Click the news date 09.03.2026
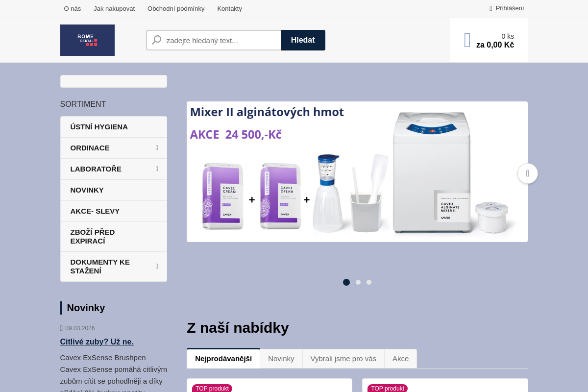Screen dimensions: 588x392 click(x=80, y=328)
